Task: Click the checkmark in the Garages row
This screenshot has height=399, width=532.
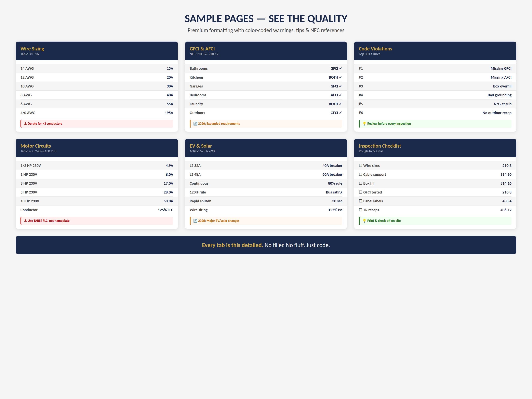Action: [340, 86]
